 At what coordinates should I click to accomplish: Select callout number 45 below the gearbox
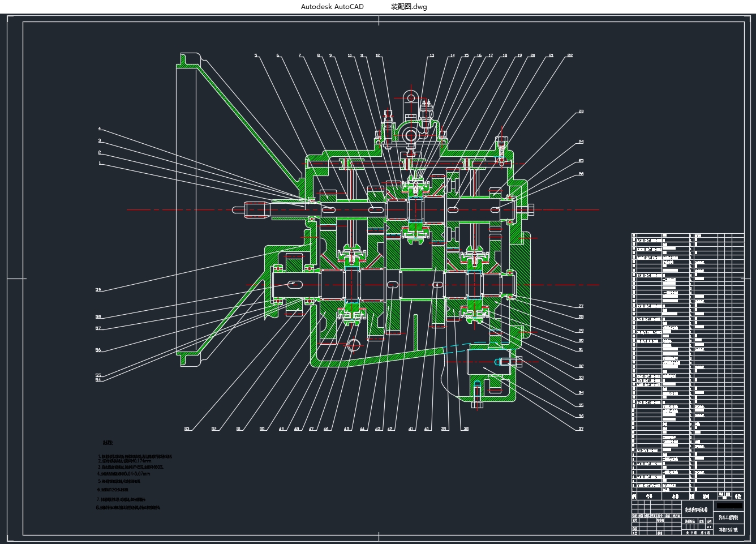click(x=346, y=429)
